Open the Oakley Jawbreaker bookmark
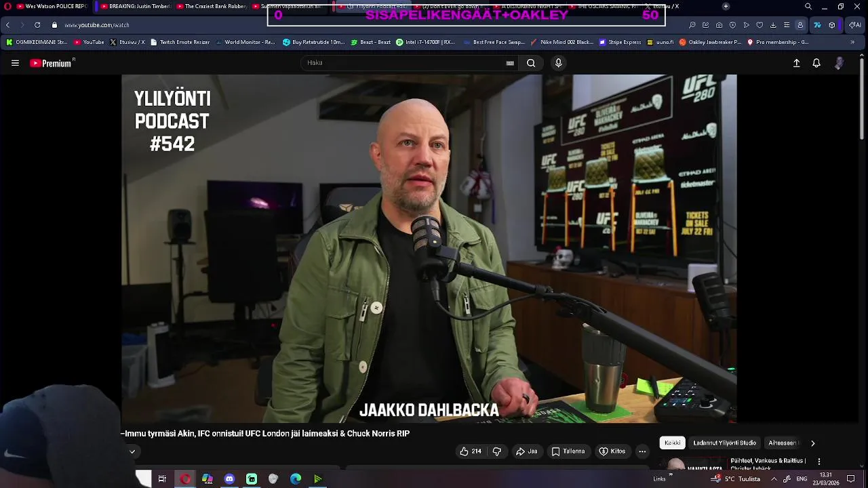Viewport: 868px width, 488px height. 710,42
